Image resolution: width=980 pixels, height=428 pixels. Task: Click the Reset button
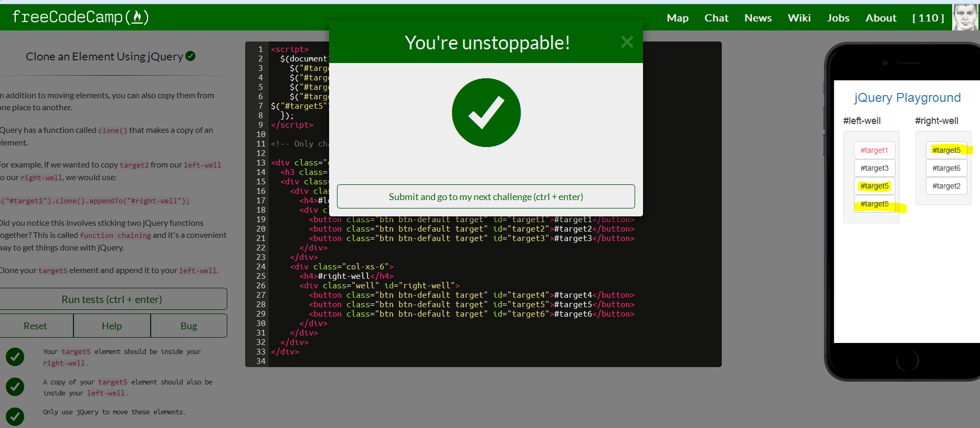(35, 326)
